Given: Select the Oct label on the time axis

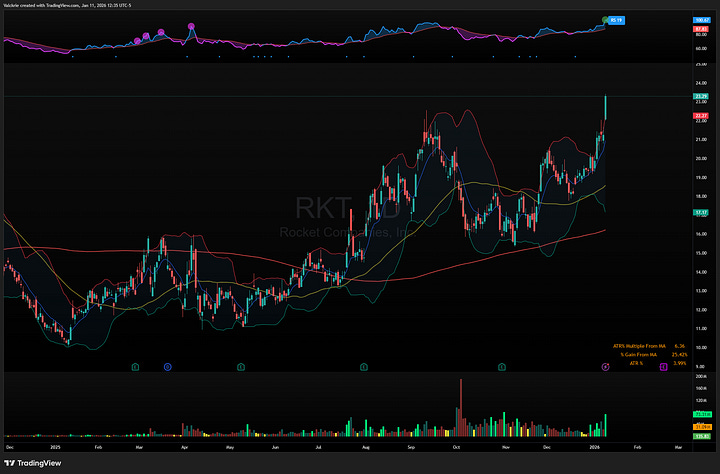Looking at the screenshot, I should tap(456, 447).
